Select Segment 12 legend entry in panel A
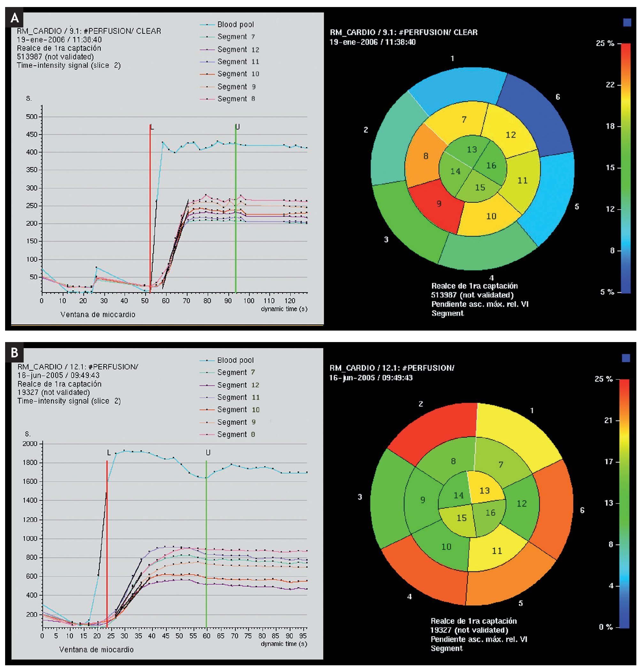Screen dimensions: 644x672 tap(238, 50)
